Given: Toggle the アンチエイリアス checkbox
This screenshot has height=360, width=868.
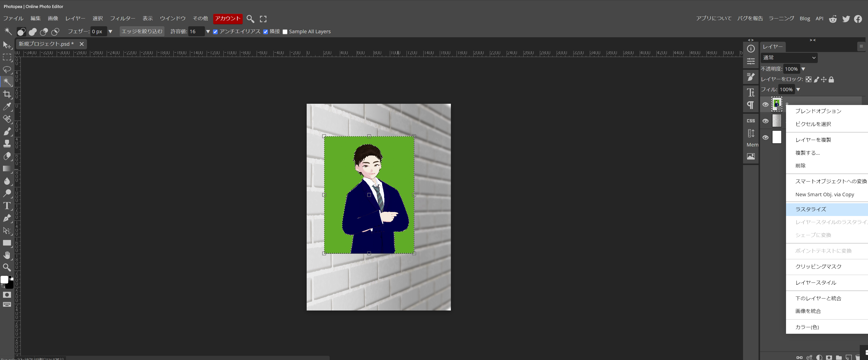Looking at the screenshot, I should point(215,32).
